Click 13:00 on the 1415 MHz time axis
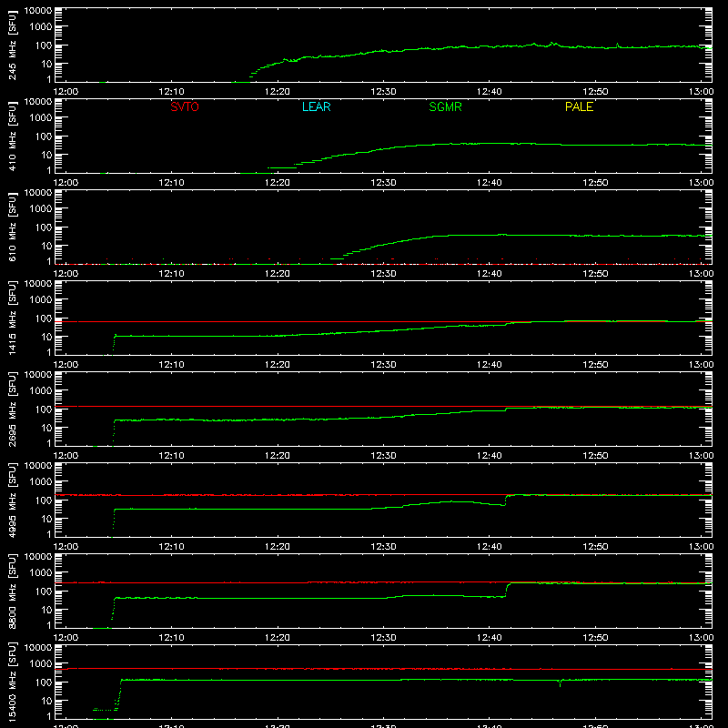This screenshot has height=728, width=728. tap(701, 365)
